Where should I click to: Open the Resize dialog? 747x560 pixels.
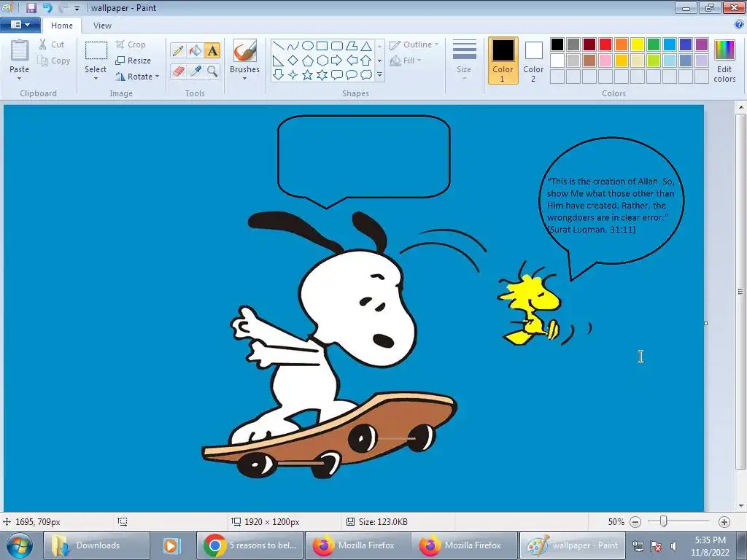coord(133,61)
